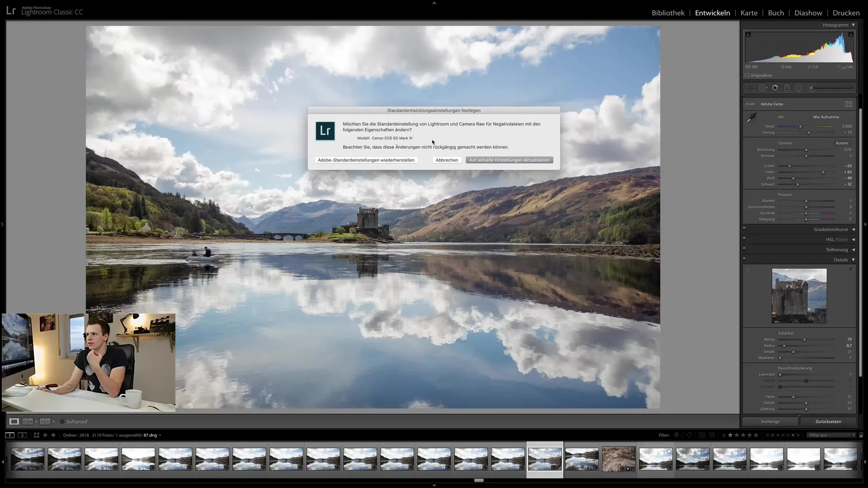Select the adjustment brush slider control
The height and width of the screenshot is (488, 868).
click(x=831, y=88)
